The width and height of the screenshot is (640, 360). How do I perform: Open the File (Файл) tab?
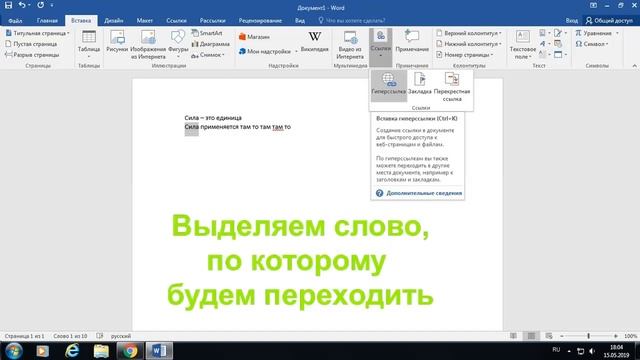15,20
